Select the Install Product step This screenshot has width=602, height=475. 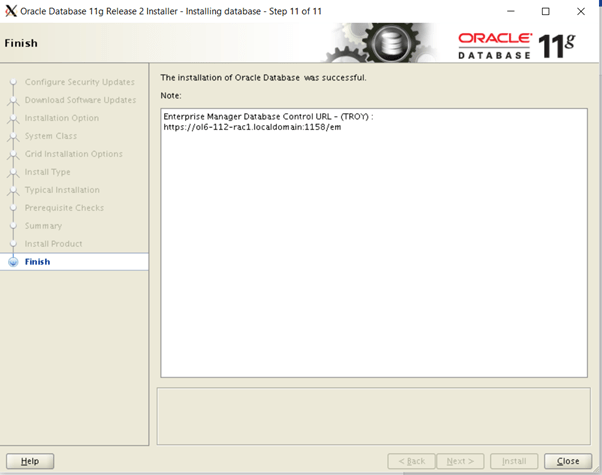(53, 244)
